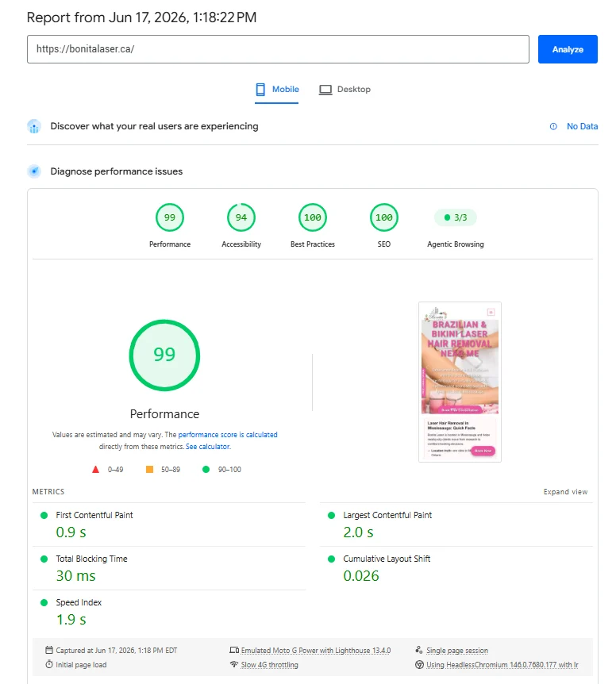Image resolution: width=616 pixels, height=684 pixels.
Task: Click Largest Contentful Paint green dot
Action: [331, 516]
